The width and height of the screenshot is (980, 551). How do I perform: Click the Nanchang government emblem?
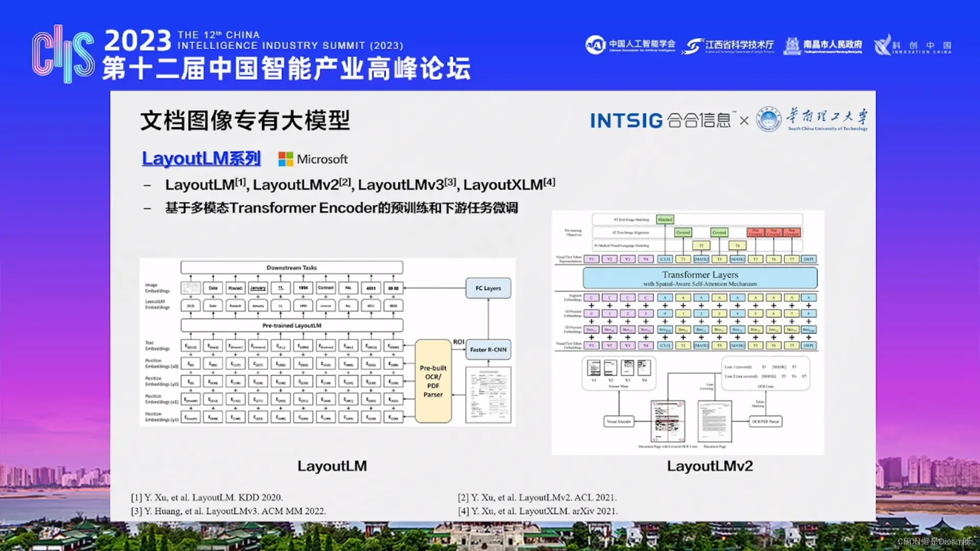pyautogui.click(x=792, y=46)
